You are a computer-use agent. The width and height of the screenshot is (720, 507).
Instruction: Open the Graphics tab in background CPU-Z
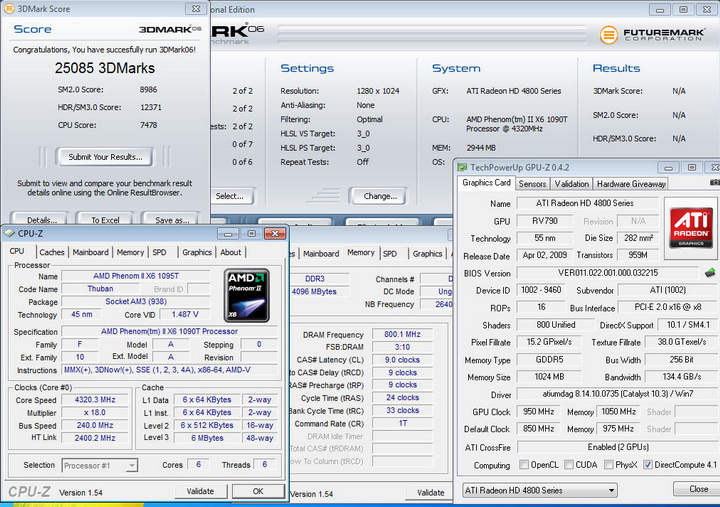click(427, 254)
